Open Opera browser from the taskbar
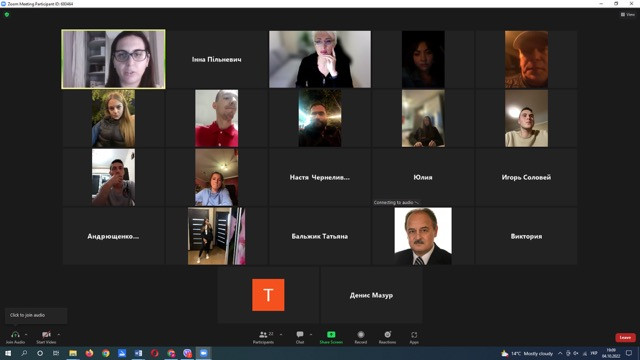 point(155,353)
